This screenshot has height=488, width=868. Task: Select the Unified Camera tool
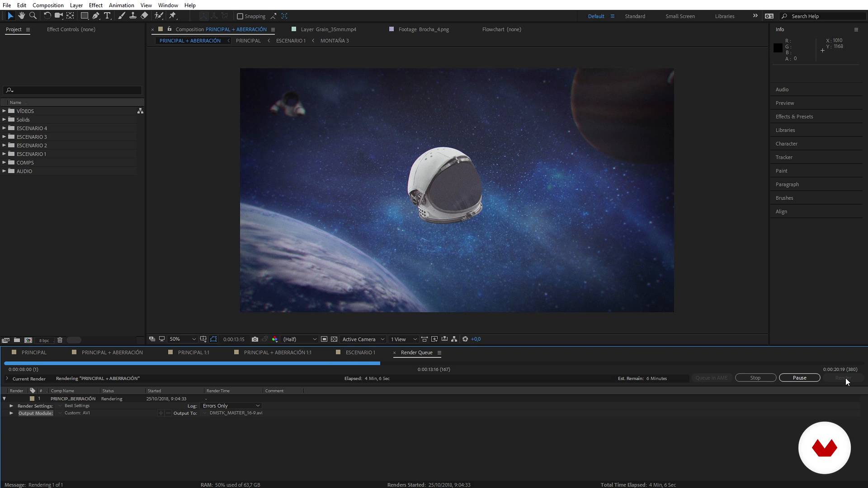click(x=58, y=16)
